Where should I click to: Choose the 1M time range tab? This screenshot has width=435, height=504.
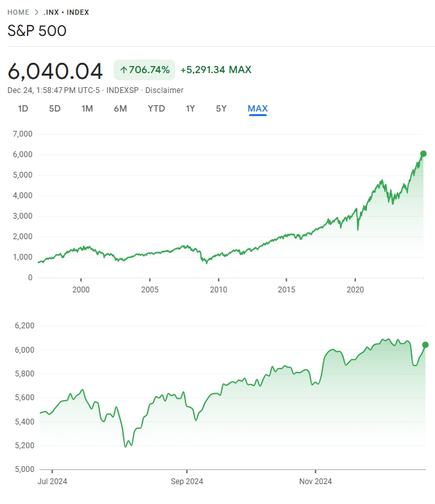87,108
